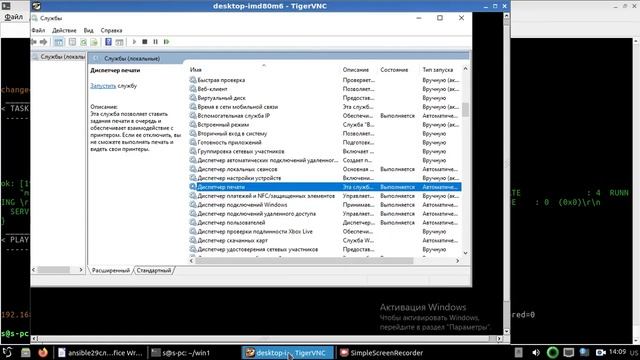This screenshot has height=360, width=640.
Task: Sort by the Описание column header
Action: click(356, 70)
